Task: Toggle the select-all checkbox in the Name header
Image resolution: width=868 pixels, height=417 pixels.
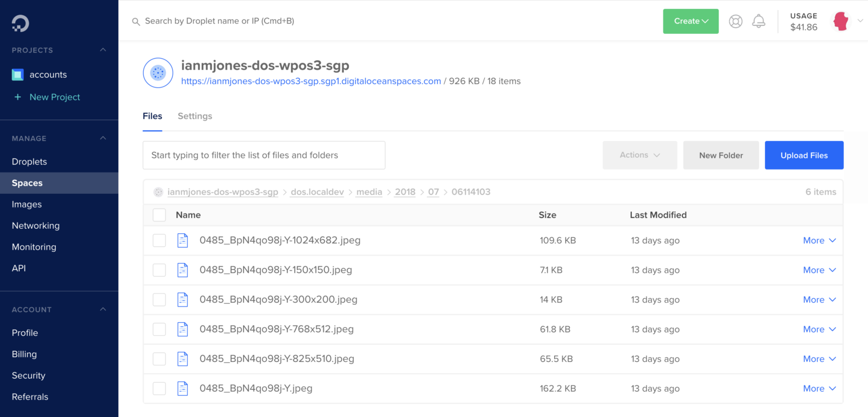Action: (160, 215)
